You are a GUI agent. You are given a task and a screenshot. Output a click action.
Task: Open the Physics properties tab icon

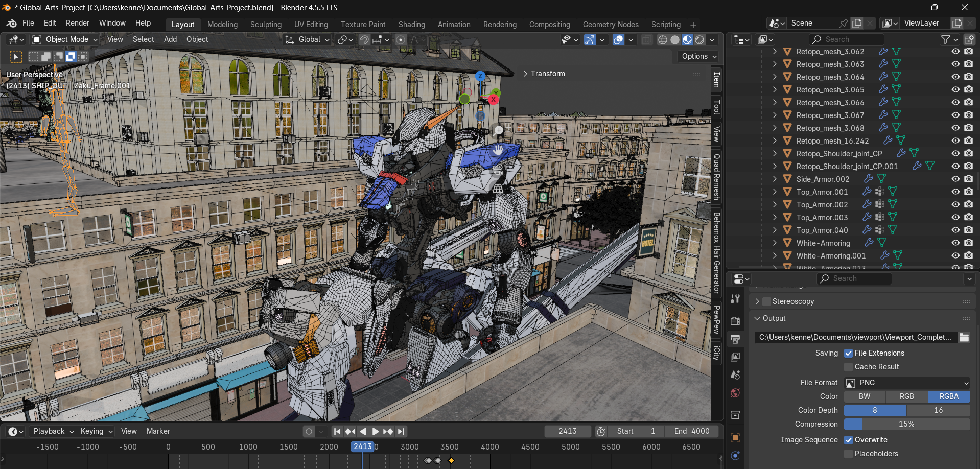(735, 456)
